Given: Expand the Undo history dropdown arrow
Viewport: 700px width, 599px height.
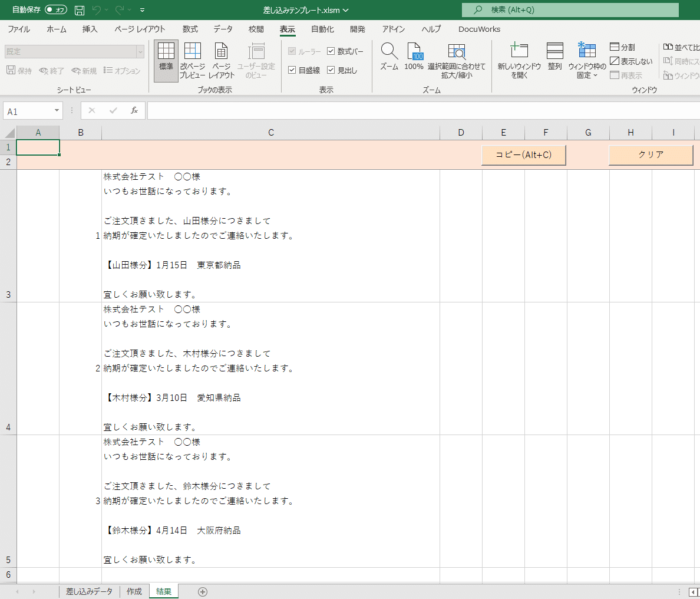Looking at the screenshot, I should 106,10.
